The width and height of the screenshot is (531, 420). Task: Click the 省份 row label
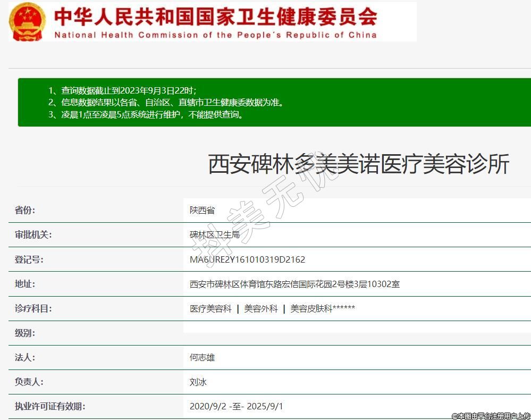tap(25, 210)
